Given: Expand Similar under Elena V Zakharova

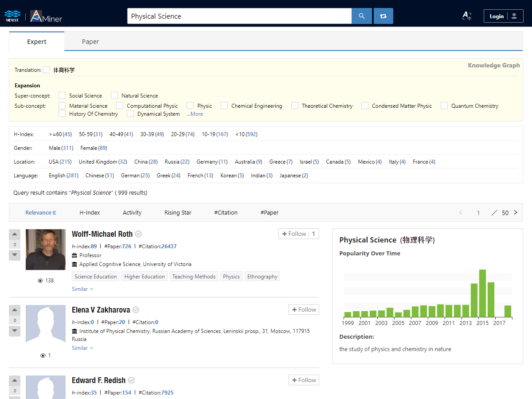Looking at the screenshot, I should (x=82, y=348).
